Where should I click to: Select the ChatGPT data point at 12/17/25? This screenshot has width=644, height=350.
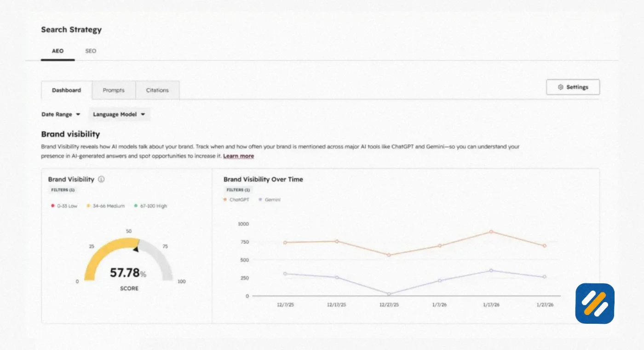click(337, 241)
